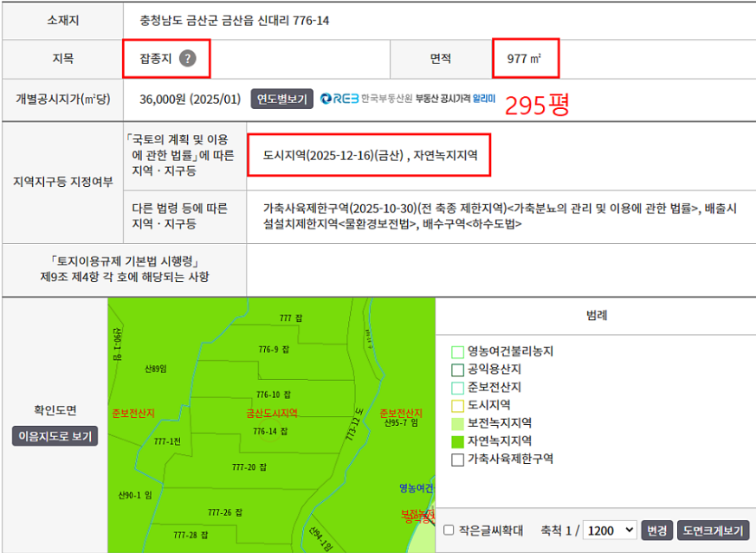Select parcel 777-20 잡 on the map
The image size is (756, 553).
coord(250,467)
